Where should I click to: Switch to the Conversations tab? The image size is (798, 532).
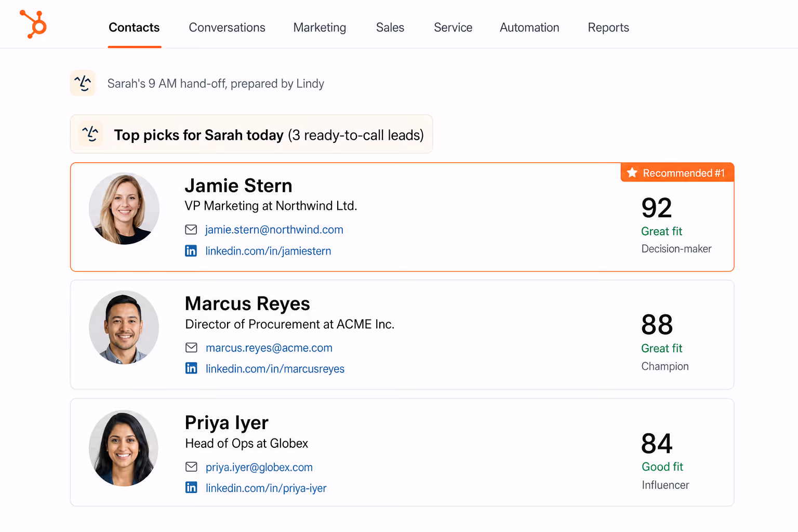tap(227, 28)
